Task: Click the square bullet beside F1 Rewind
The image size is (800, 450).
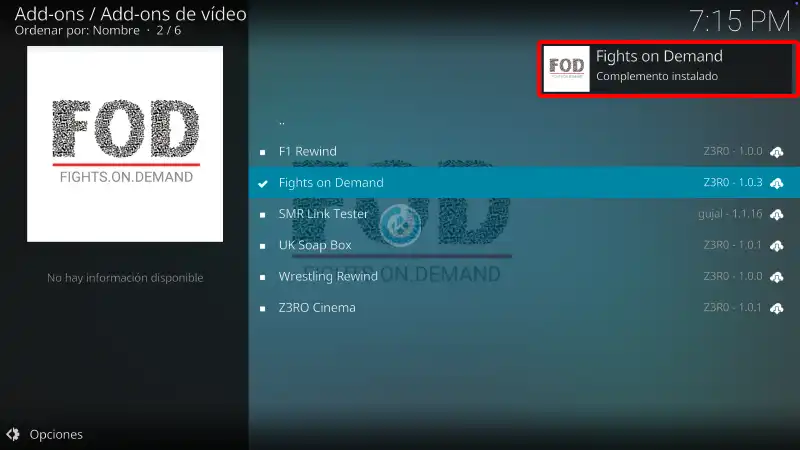Action: coord(262,152)
